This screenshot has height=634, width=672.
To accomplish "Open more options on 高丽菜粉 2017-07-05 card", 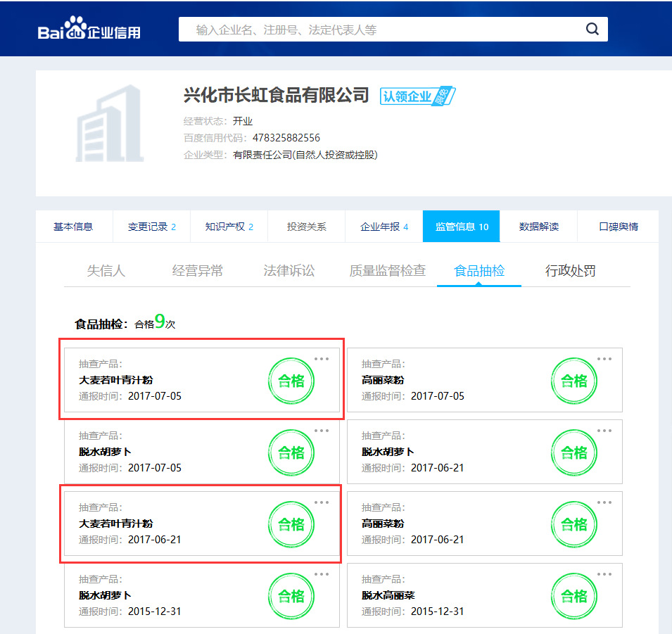I will tap(604, 359).
